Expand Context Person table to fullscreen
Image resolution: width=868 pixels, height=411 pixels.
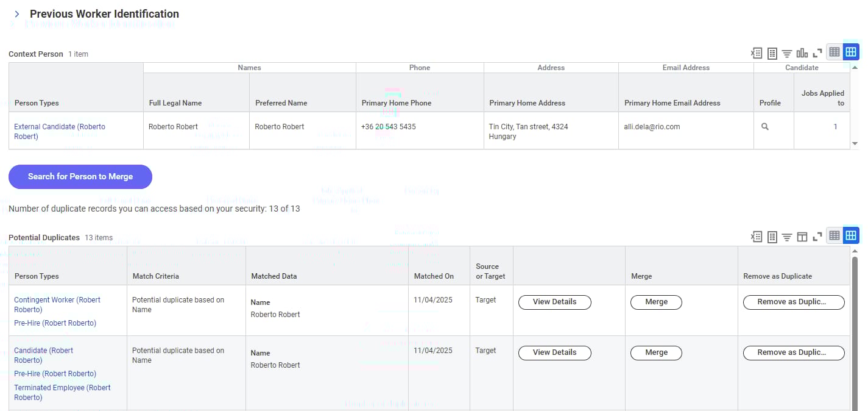(817, 53)
